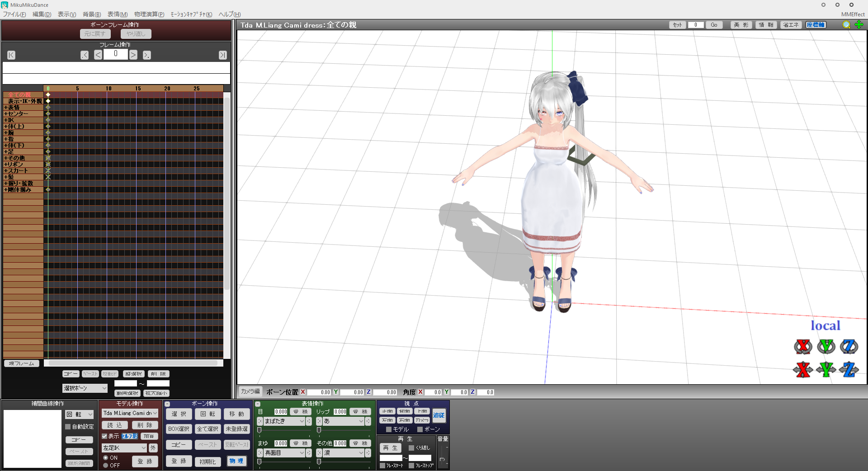The image size is (868, 471).
Task: Open the 回転 interpolation curve dropdown
Action: tap(80, 414)
